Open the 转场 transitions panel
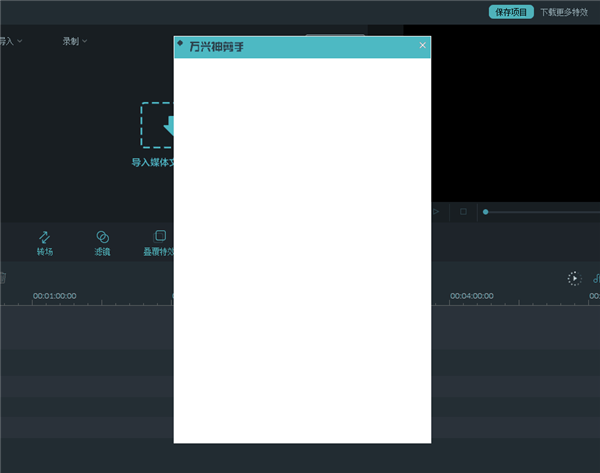This screenshot has width=600, height=473. tap(45, 243)
